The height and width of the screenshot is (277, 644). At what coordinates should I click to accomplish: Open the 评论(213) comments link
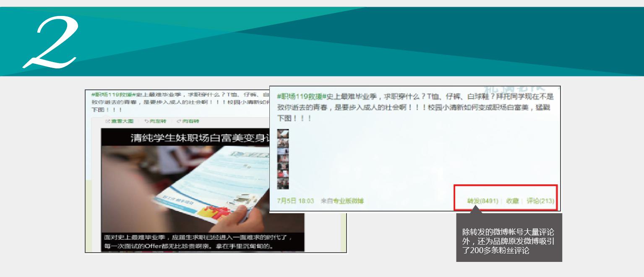tap(540, 201)
